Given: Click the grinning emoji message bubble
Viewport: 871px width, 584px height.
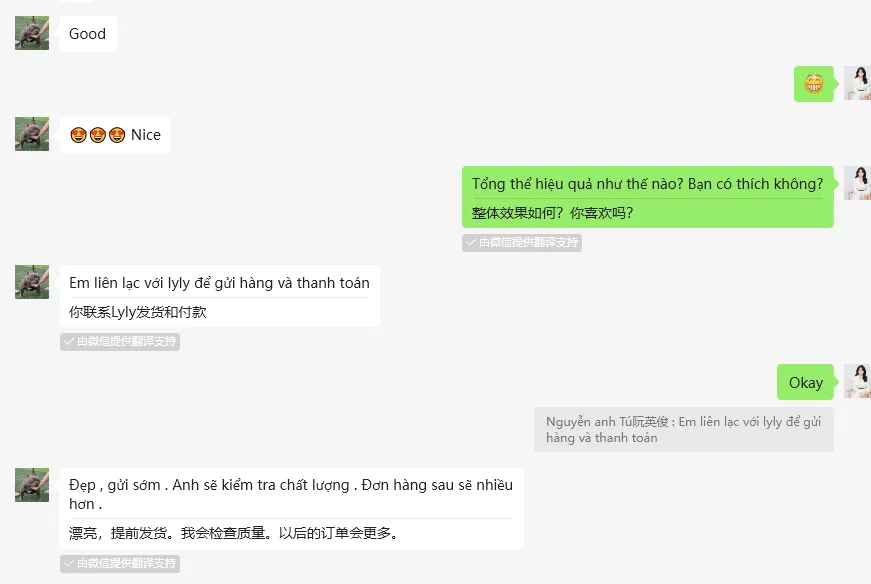Looking at the screenshot, I should click(x=814, y=84).
